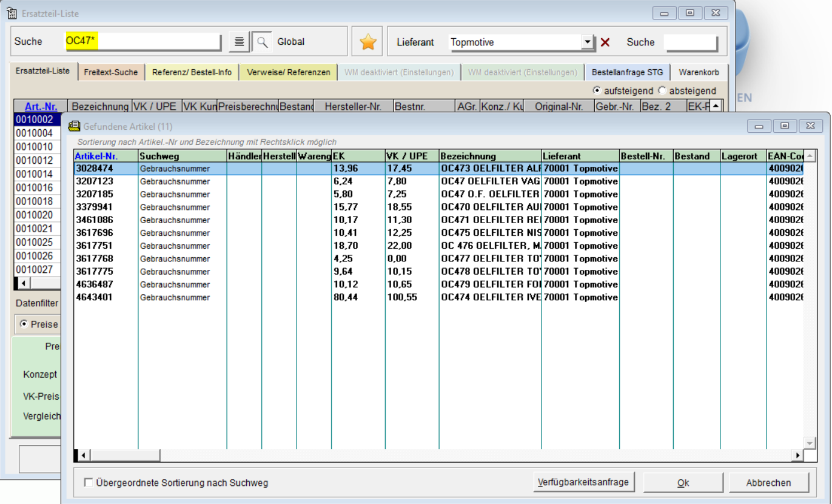Confirm selection with the Ok button
Screen dimensions: 832x504
[x=683, y=483]
